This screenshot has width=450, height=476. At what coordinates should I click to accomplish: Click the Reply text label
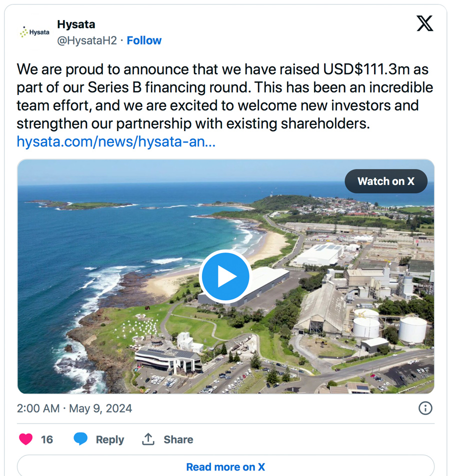(110, 439)
